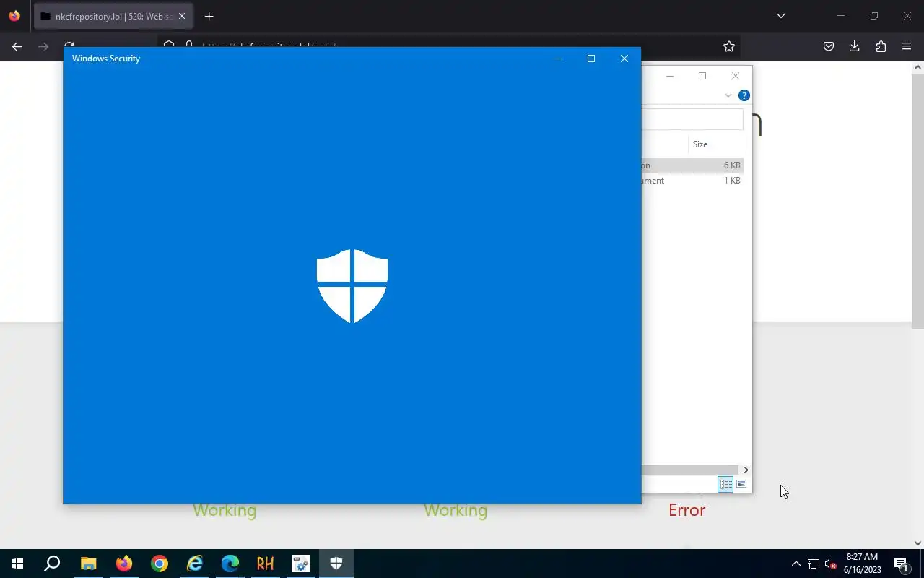The image size is (924, 578).
Task: Launch Google Chrome from the taskbar
Action: click(159, 564)
